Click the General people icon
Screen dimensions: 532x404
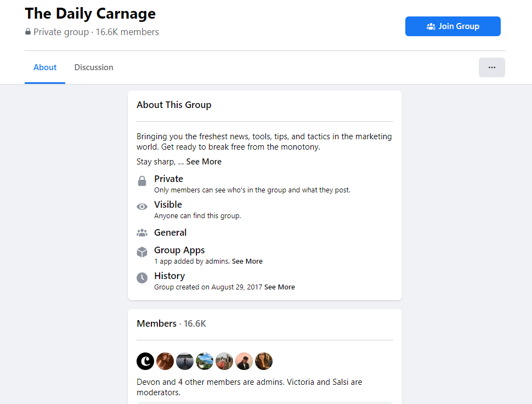pyautogui.click(x=142, y=232)
